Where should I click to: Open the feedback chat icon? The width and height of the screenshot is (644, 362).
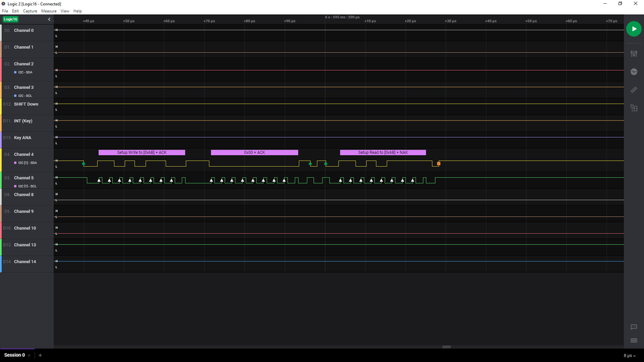click(x=634, y=327)
